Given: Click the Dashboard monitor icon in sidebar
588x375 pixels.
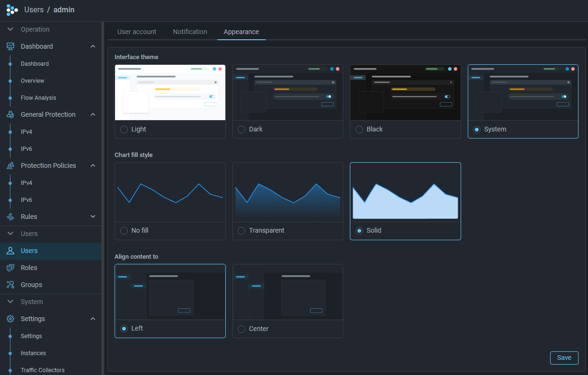Looking at the screenshot, I should [x=10, y=46].
